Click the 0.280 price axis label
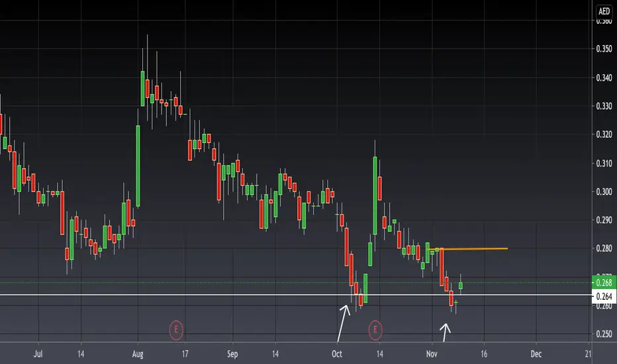 point(604,248)
